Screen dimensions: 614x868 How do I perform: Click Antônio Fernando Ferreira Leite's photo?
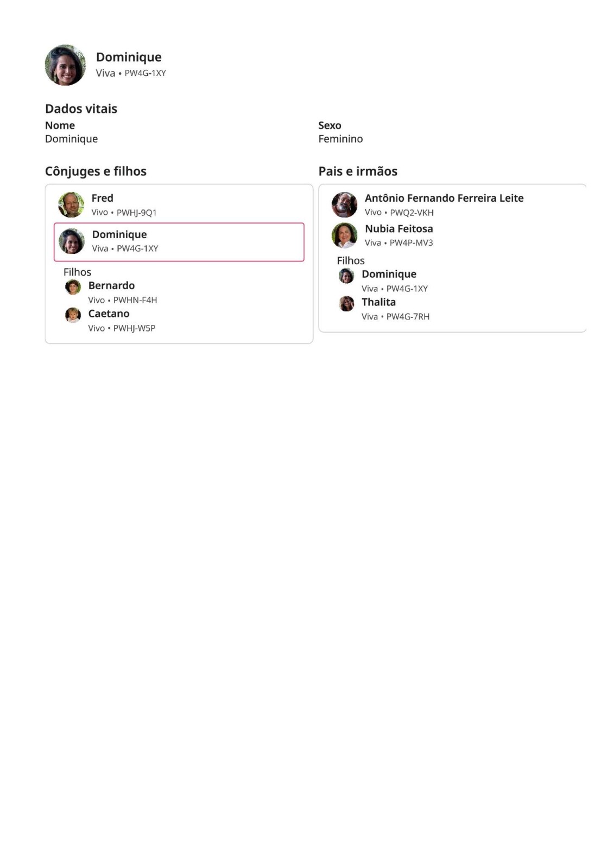344,205
